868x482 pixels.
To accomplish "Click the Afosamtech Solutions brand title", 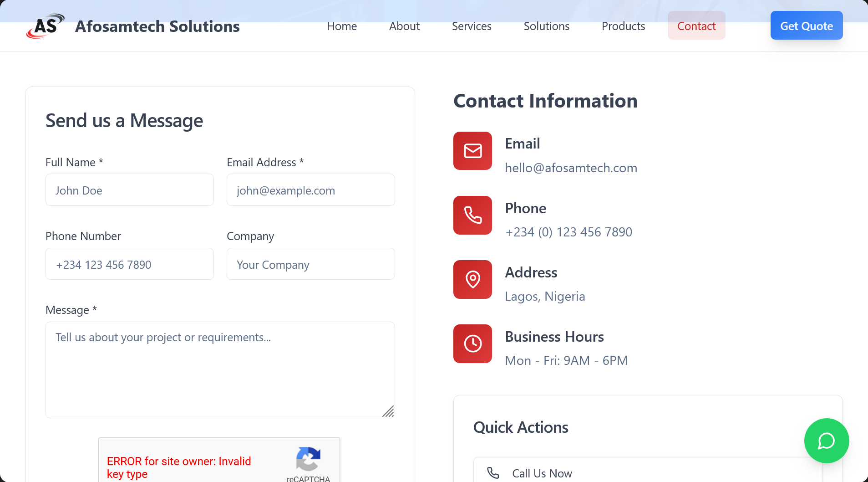I will 157,26.
